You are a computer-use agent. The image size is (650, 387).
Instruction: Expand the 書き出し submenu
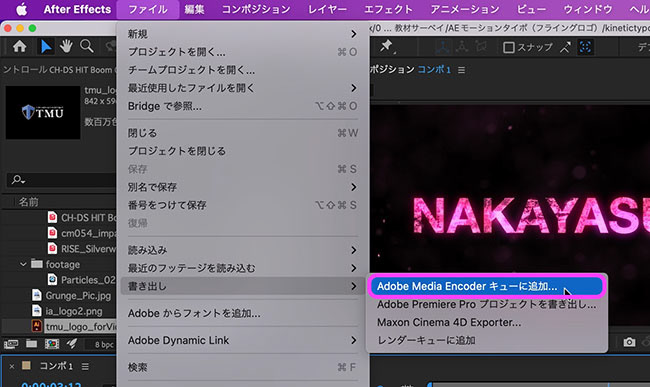(x=243, y=286)
